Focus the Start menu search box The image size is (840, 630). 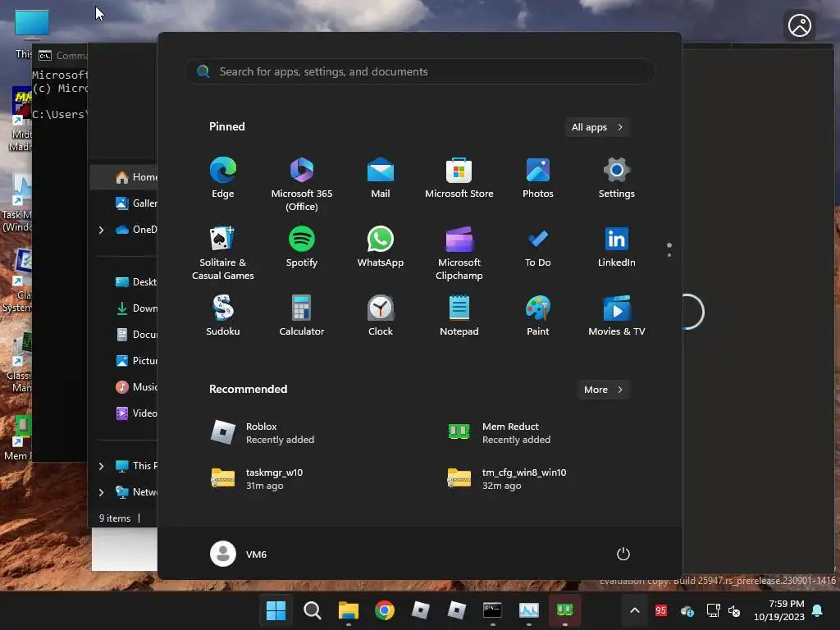[420, 72]
